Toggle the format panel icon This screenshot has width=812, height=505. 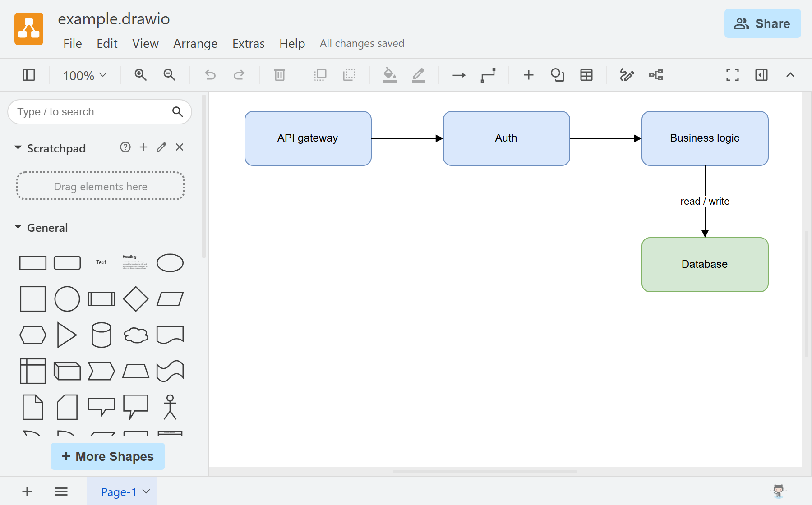pos(761,75)
